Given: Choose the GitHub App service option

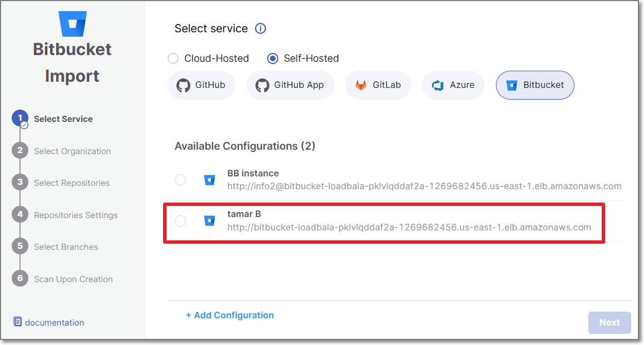Looking at the screenshot, I should coord(290,85).
